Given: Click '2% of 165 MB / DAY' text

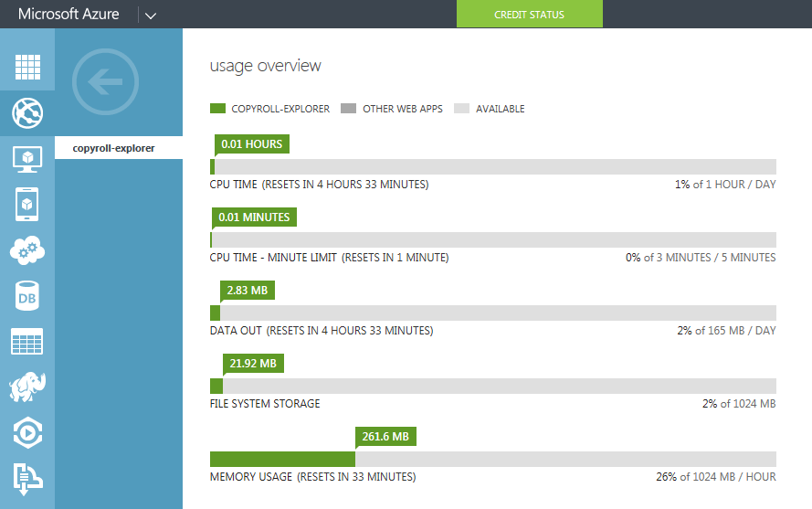Looking at the screenshot, I should tap(726, 331).
